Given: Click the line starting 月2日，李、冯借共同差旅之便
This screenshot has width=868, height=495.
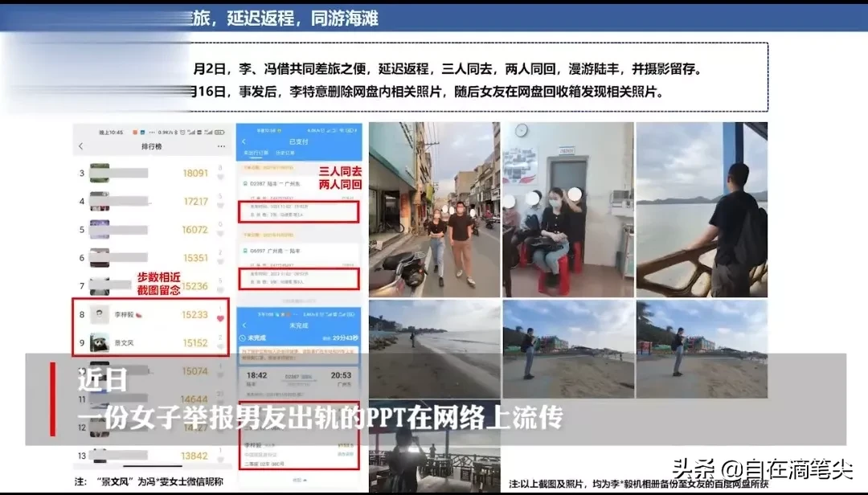Looking at the screenshot, I should click(448, 69).
